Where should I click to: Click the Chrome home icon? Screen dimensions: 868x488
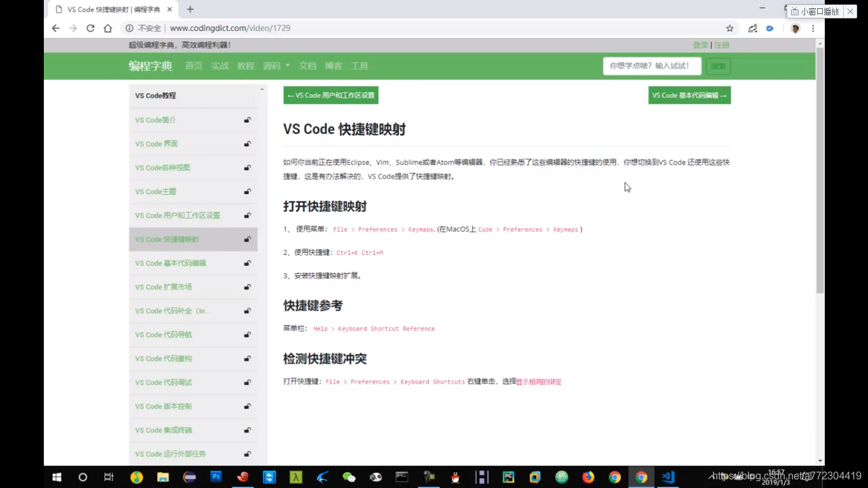tap(108, 28)
